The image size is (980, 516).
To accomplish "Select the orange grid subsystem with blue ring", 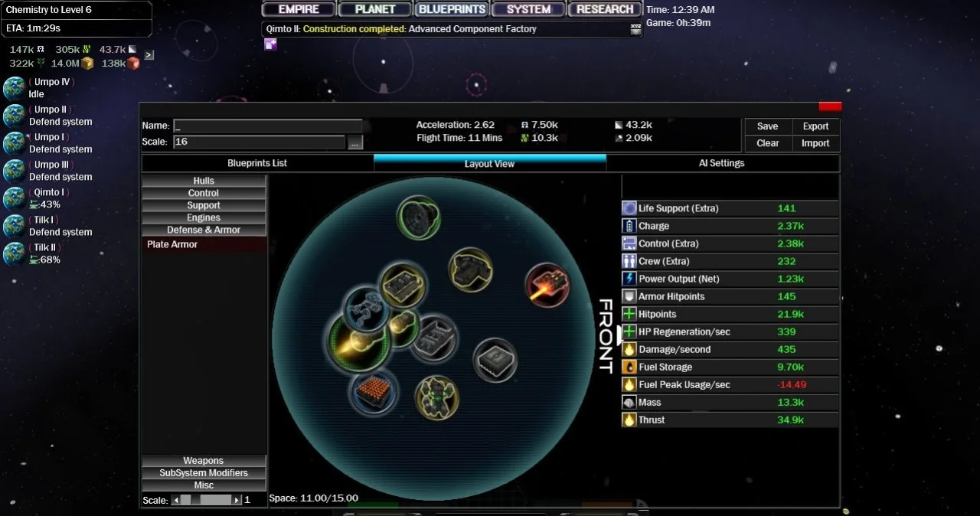I will [x=374, y=391].
